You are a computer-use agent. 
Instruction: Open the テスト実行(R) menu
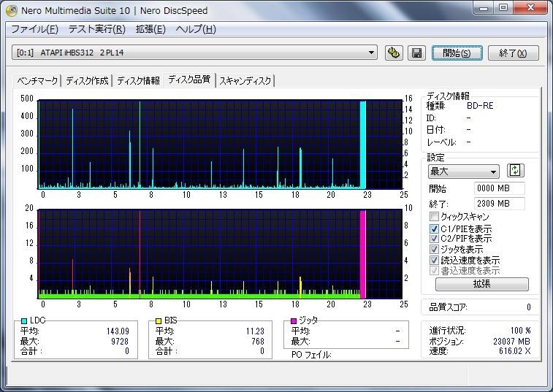point(97,29)
